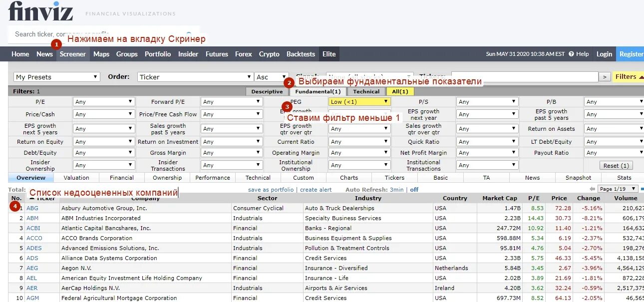Image resolution: width=644 pixels, height=302 pixels.
Task: Open the P/B filter dropdown
Action: pos(614,102)
